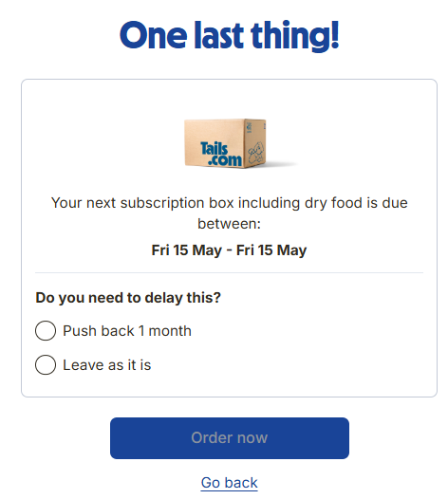Click the "Your next subscription box" description line
This screenshot has height=499, width=448.
coord(230,203)
